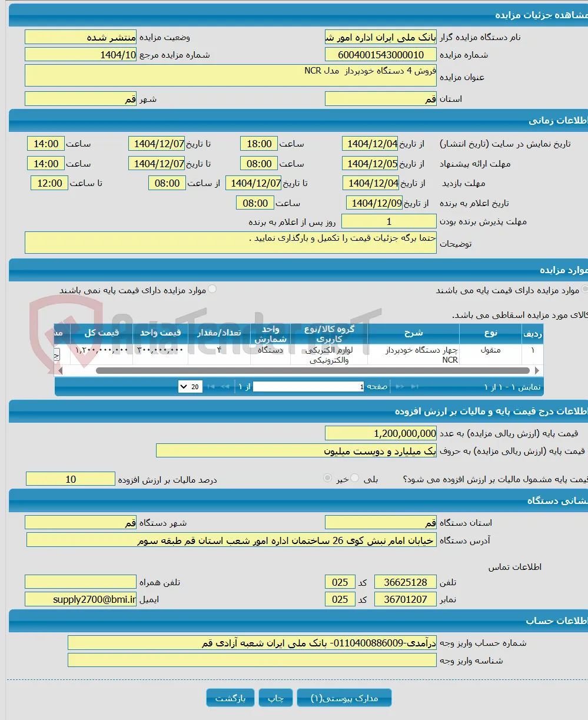Click the VAT percentage field showing 10
Image resolution: width=588 pixels, height=720 pixels.
(71, 479)
